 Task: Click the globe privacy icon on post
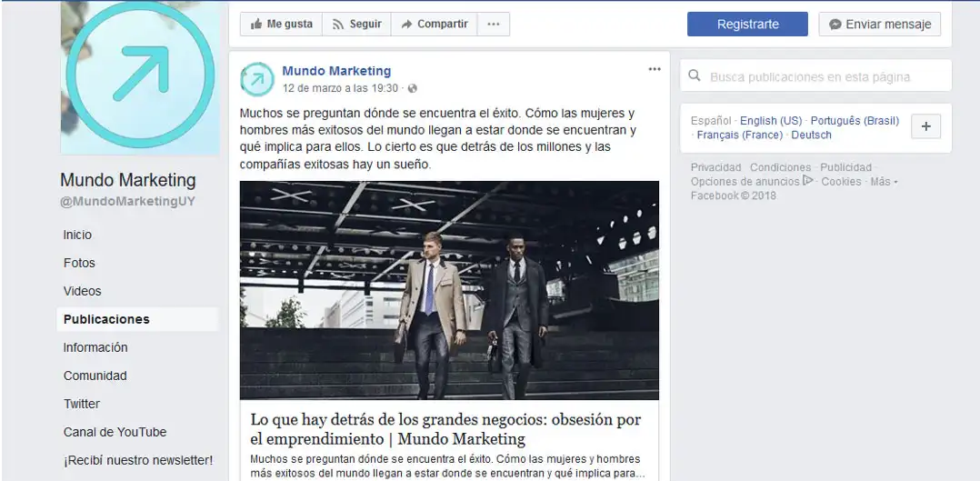[412, 89]
